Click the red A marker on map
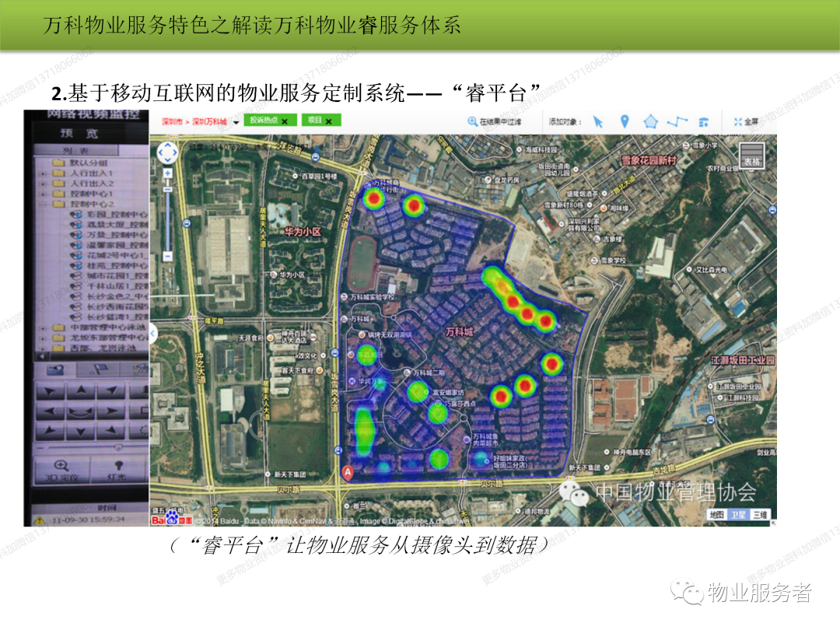Viewport: 840px width, 630px height. click(x=348, y=473)
